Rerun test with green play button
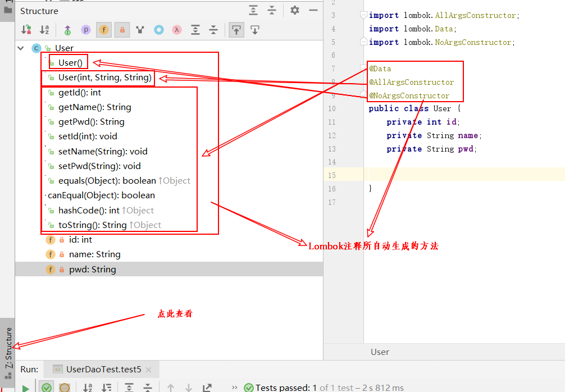Image resolution: width=565 pixels, height=392 pixels. [x=26, y=389]
